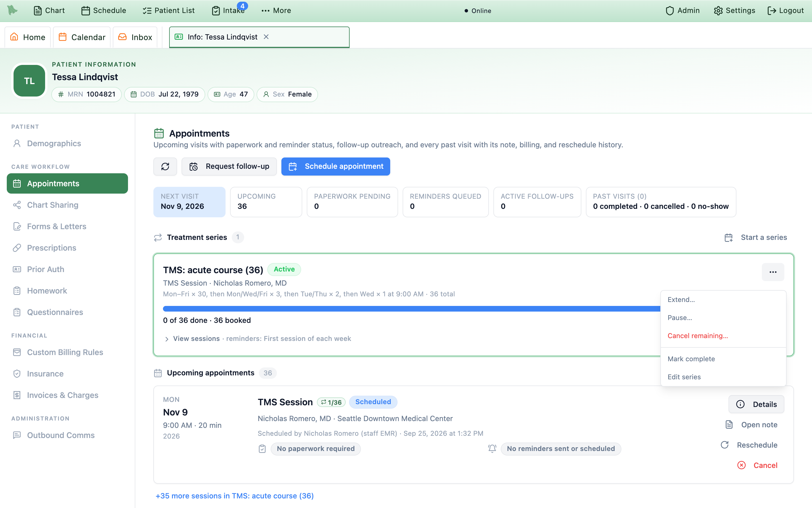This screenshot has height=508, width=812.
Task: Open Prior Auth in sidebar
Action: (x=67, y=269)
